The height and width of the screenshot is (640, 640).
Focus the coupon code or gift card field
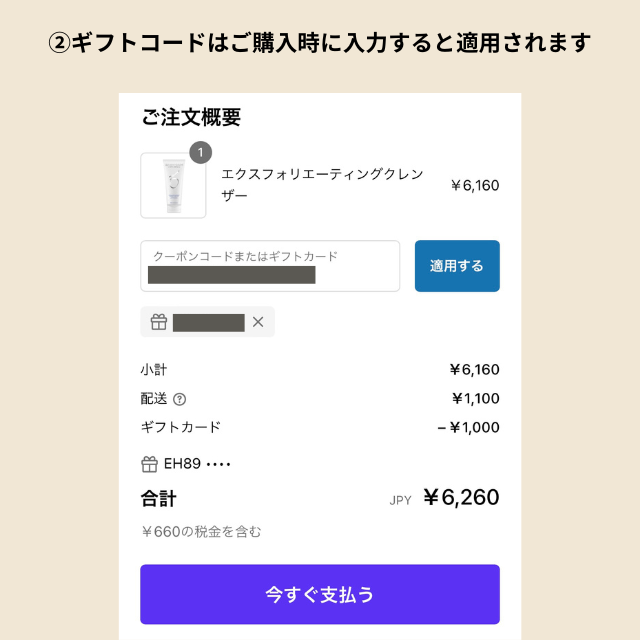coord(270,266)
